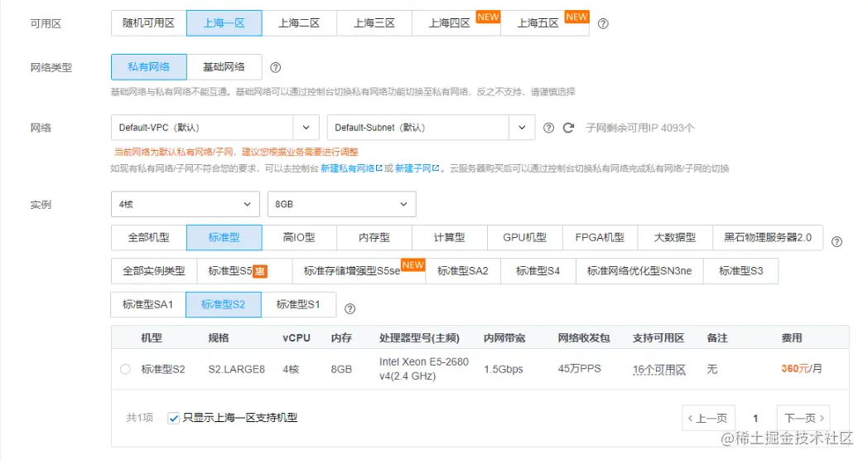Click the 子网剩余可用IP 4093个 text
The image size is (868, 461).
pos(640,128)
